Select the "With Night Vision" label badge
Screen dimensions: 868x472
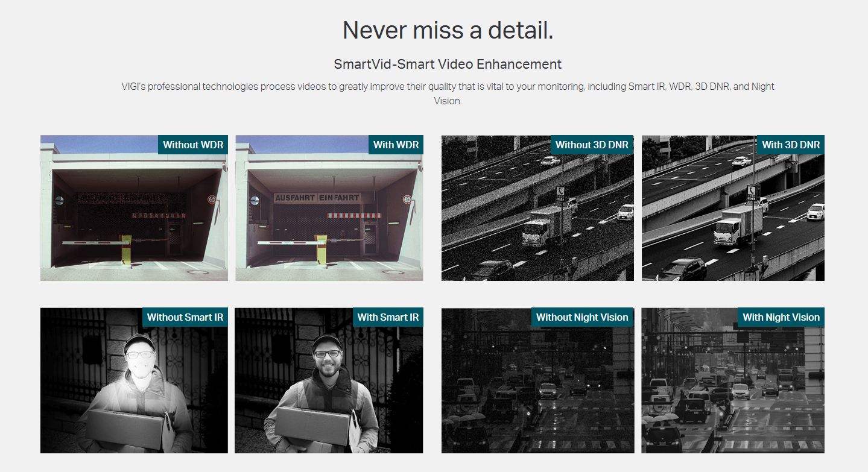pos(781,317)
